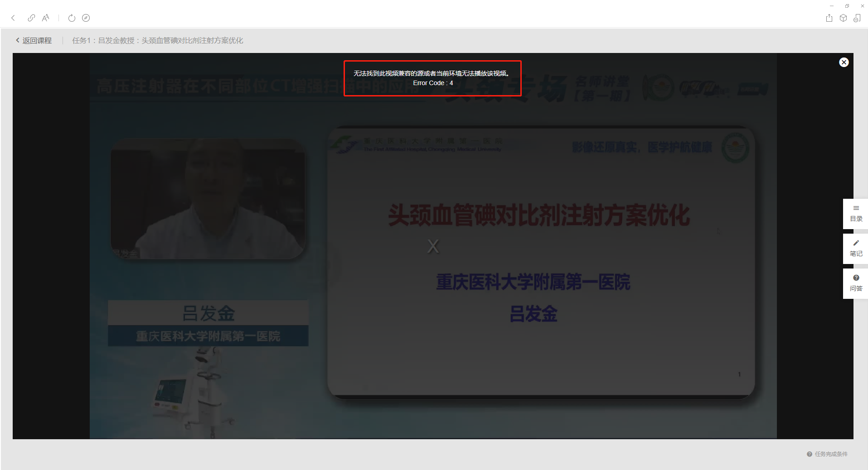Close the video player overlay with X button
The image size is (868, 470).
pos(844,62)
